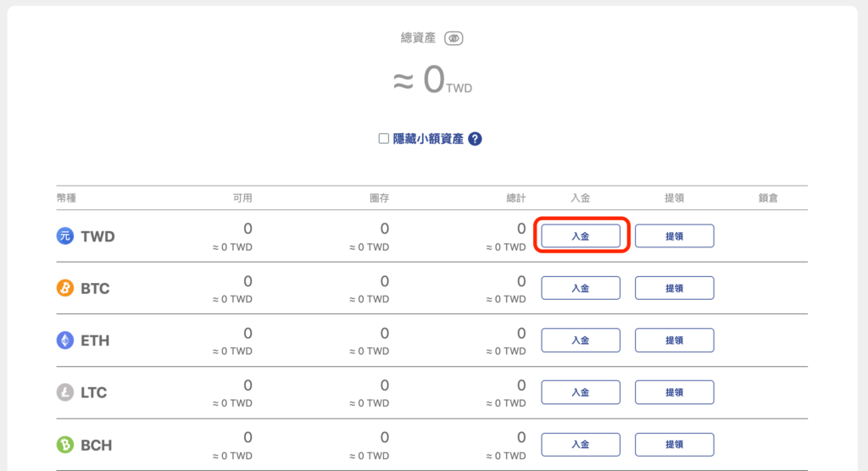
Task: Click the BCH bitcoin cash icon
Action: pos(65,445)
